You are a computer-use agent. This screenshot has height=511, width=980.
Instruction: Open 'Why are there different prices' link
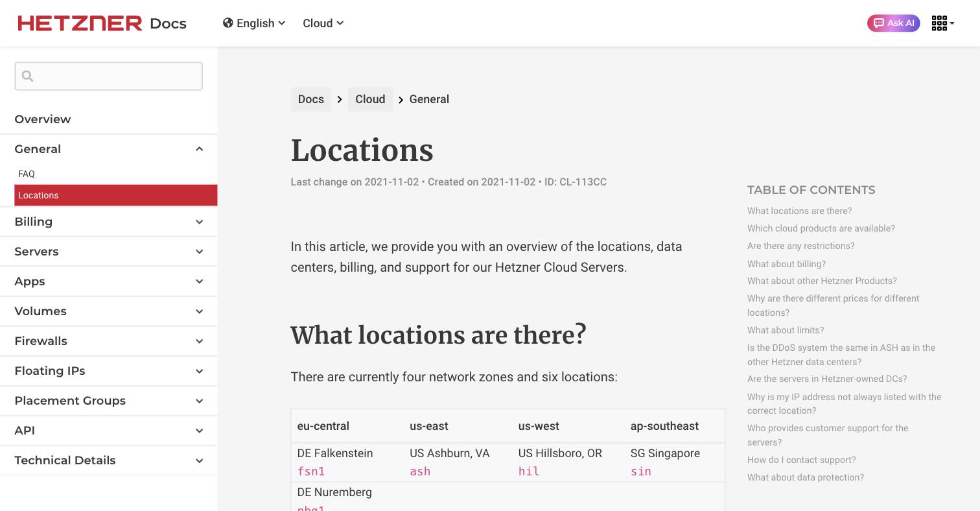834,305
